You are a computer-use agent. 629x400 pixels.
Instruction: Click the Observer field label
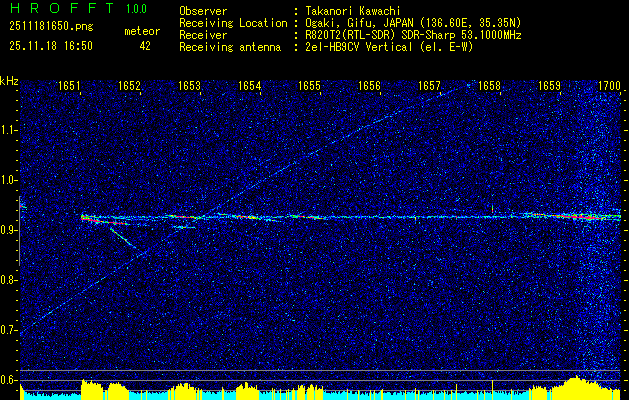click(203, 11)
